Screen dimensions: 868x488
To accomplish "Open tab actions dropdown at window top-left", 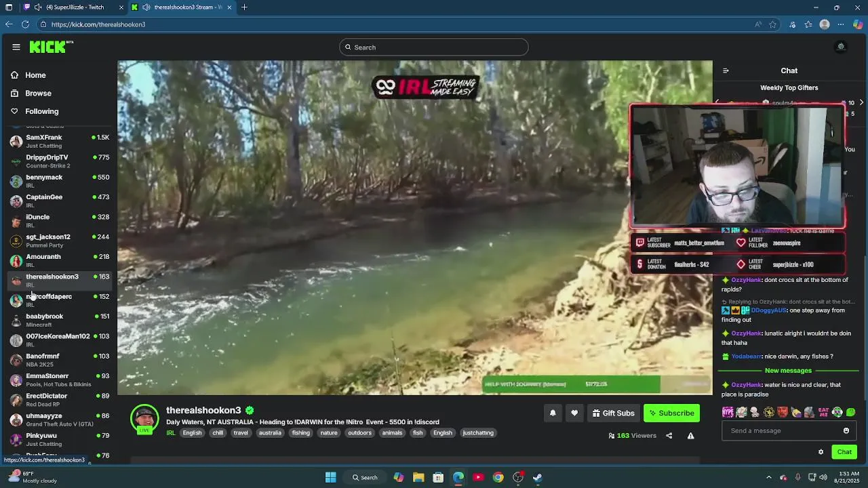I will [x=9, y=7].
